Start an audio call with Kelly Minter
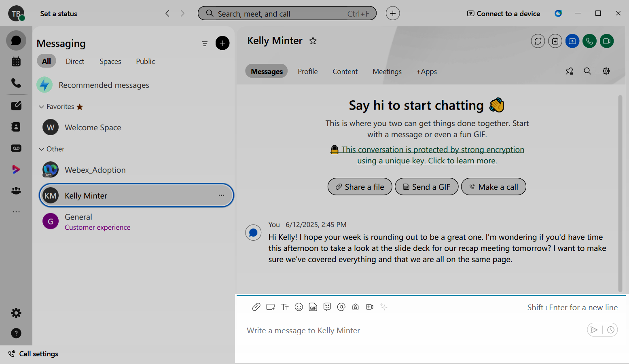The height and width of the screenshot is (364, 629). point(589,41)
